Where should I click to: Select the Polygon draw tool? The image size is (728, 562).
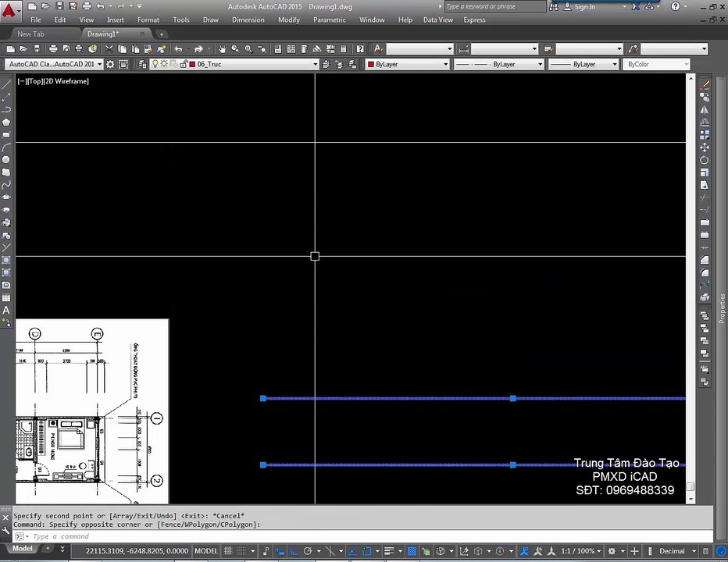(x=6, y=122)
